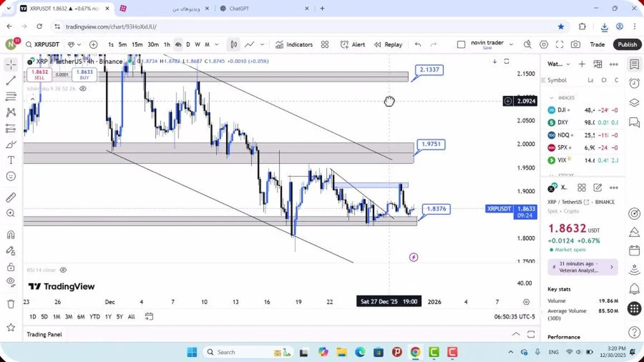Select the crosshair cursor tool

pyautogui.click(x=11, y=65)
